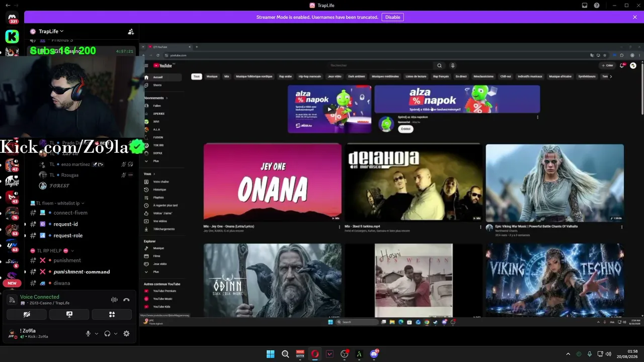This screenshot has width=644, height=362.
Task: Open the invite members icon beside TrapLife
Action: pos(131,31)
